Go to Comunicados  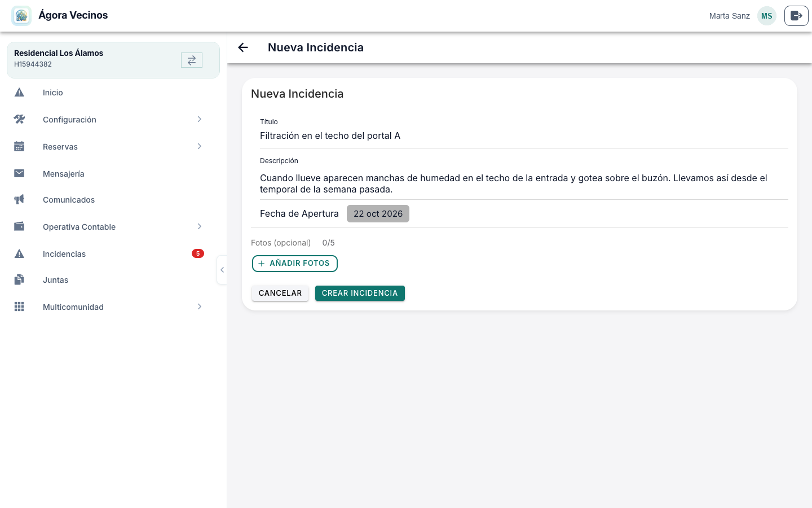click(x=113, y=200)
